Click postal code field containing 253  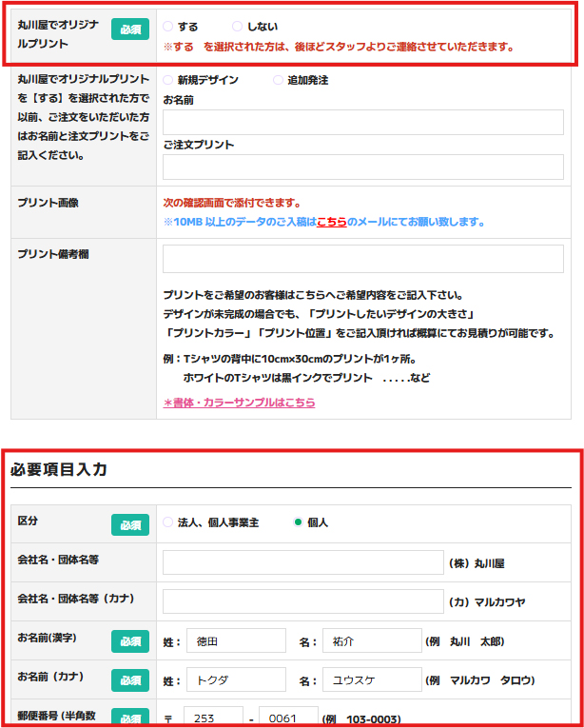coord(214,717)
